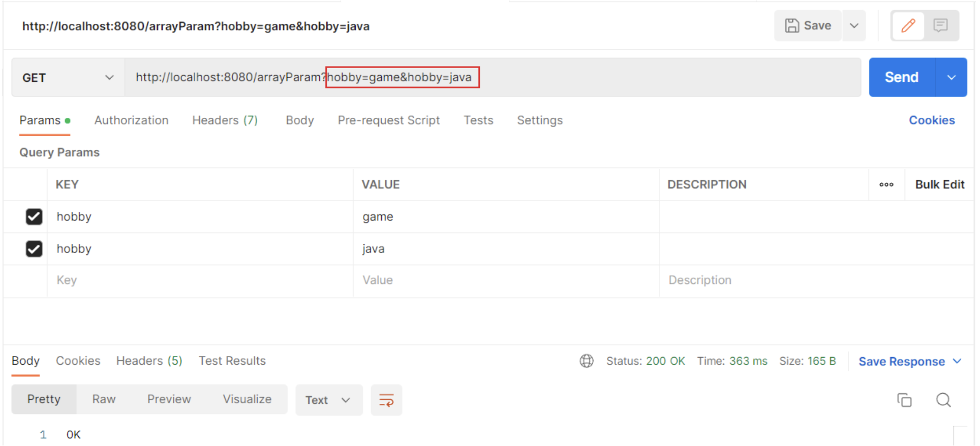Open the Text format dropdown
The height and width of the screenshot is (446, 980).
tap(329, 400)
